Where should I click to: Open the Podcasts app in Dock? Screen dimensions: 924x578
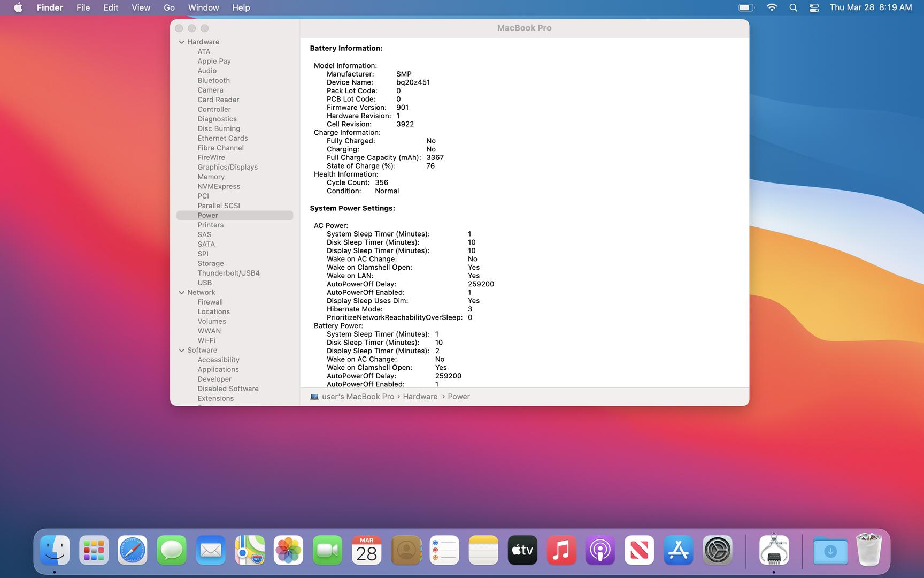pyautogui.click(x=600, y=550)
